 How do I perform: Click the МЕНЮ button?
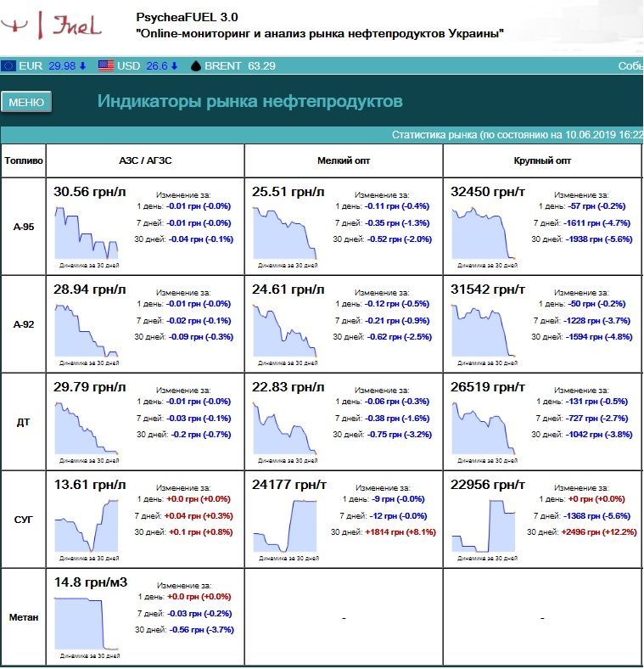(26, 102)
